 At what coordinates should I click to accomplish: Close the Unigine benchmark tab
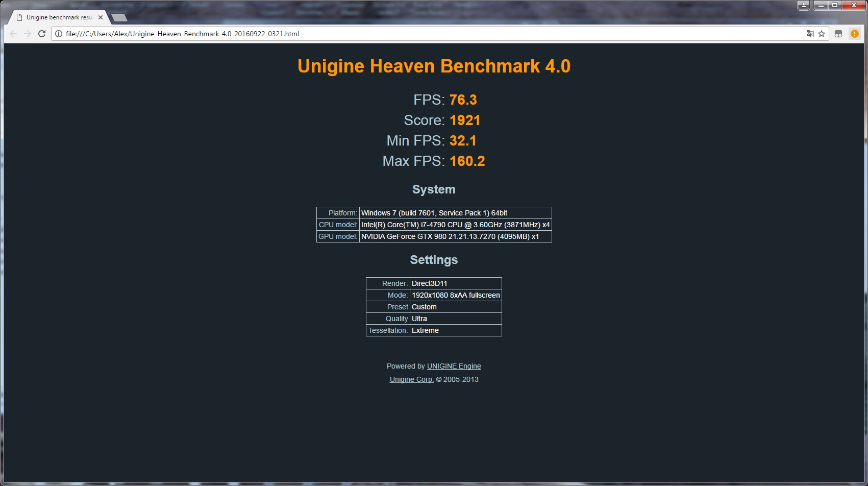tap(101, 17)
